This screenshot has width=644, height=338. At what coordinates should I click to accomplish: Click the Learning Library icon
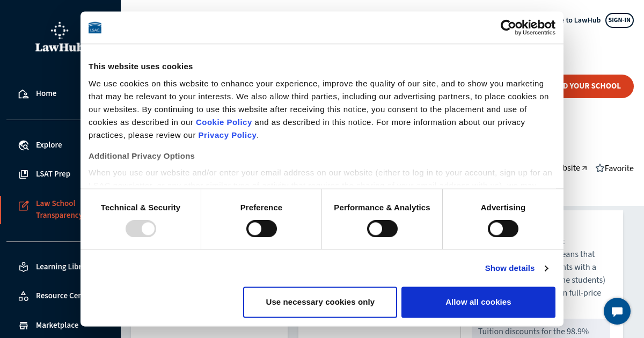click(23, 267)
